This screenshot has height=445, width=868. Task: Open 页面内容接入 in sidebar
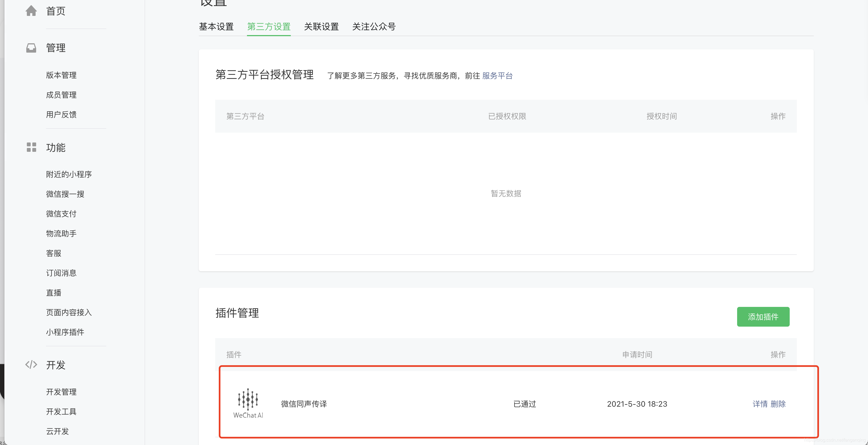[x=69, y=312]
